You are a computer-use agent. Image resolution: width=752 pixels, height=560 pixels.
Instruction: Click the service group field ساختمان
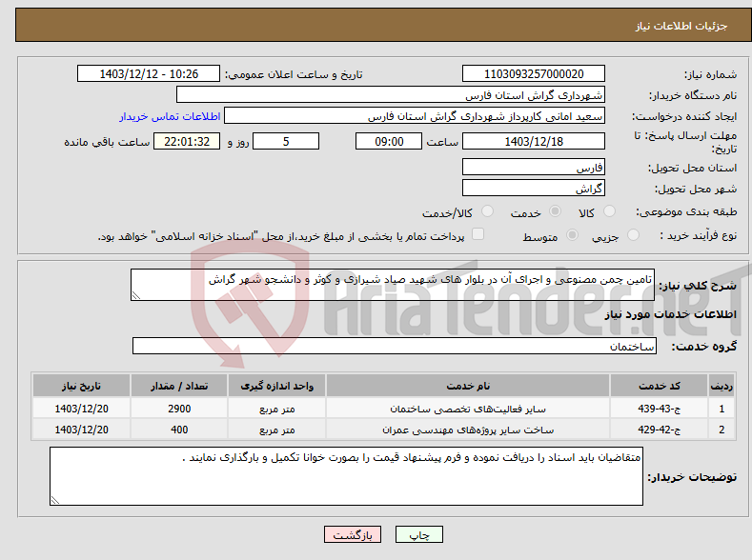(395, 346)
